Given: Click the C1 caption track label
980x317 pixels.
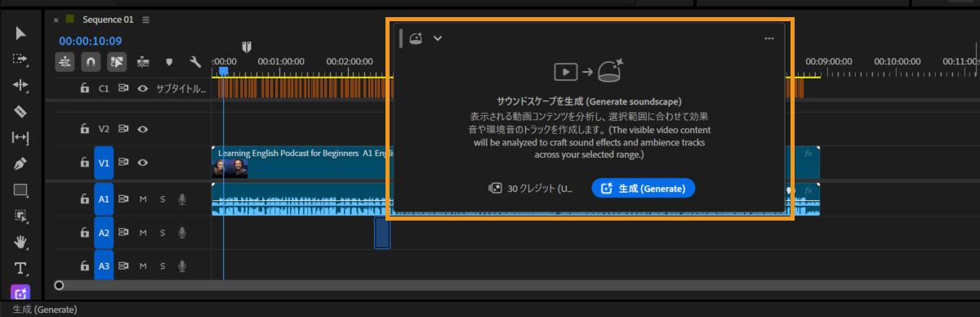Looking at the screenshot, I should tap(104, 88).
